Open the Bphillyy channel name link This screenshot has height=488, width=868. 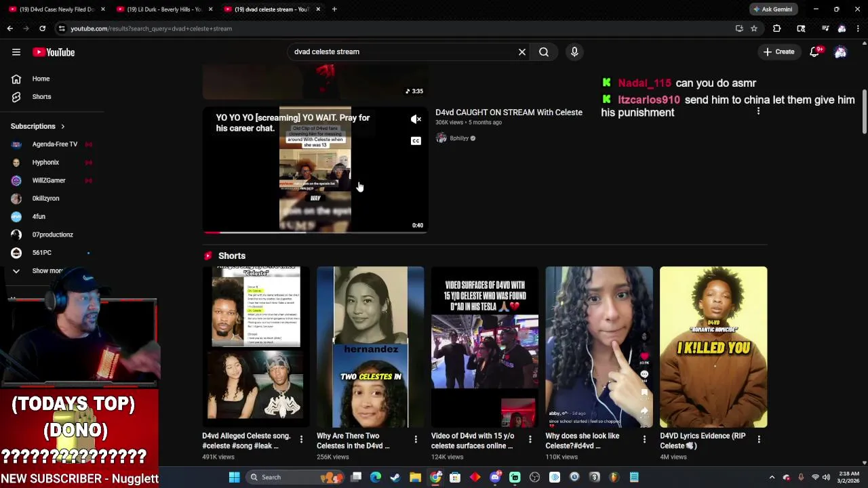point(459,138)
